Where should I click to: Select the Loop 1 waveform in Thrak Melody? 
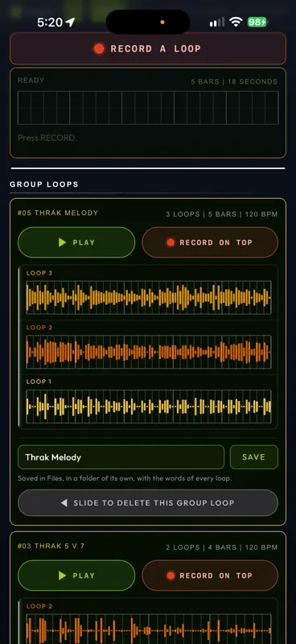148,407
